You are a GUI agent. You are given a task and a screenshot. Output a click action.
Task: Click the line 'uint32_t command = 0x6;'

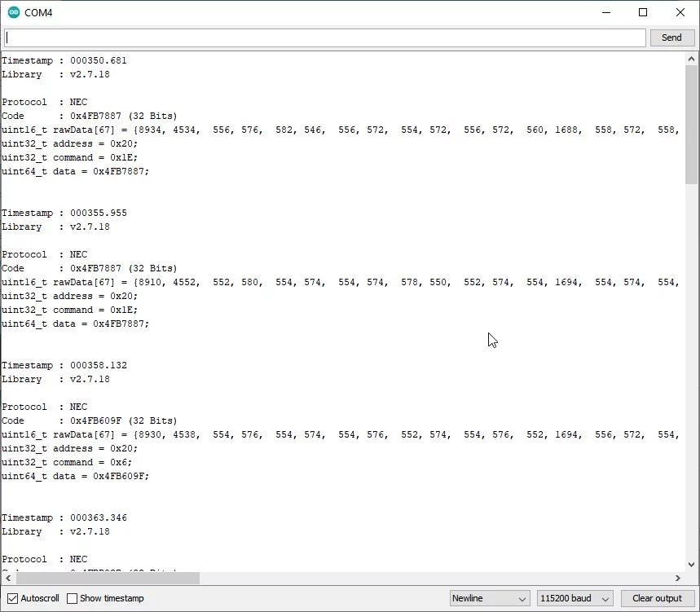[x=67, y=462]
